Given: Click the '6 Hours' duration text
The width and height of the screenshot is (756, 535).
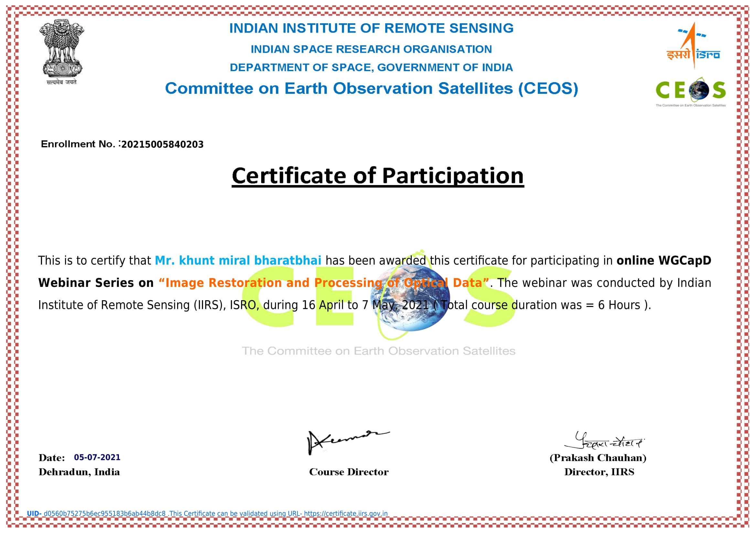Looking at the screenshot, I should tap(619, 305).
